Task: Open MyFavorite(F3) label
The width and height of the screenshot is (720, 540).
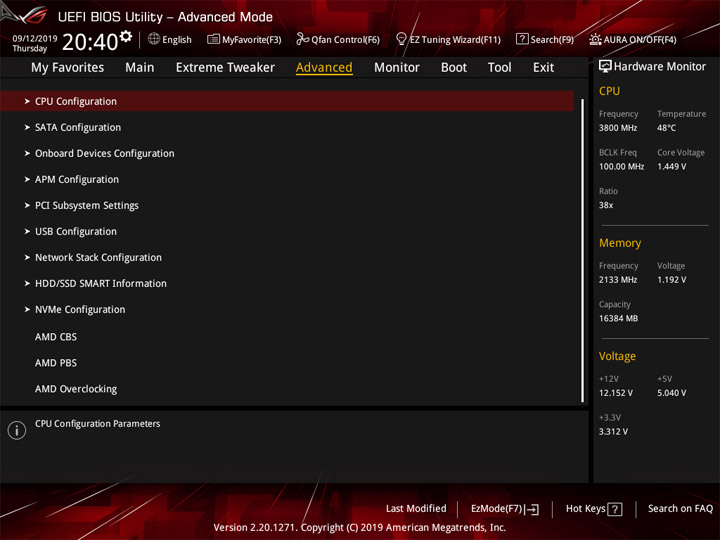Action: (252, 39)
